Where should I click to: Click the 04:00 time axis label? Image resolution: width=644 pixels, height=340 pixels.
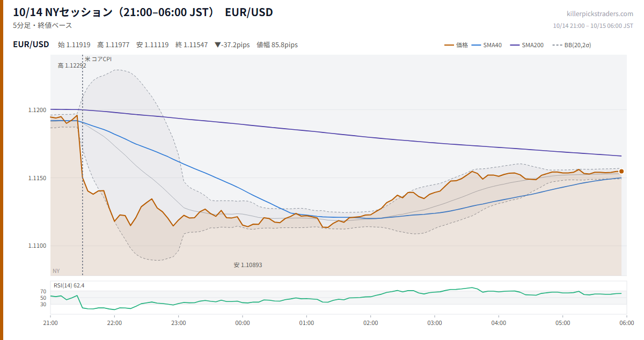[x=499, y=323]
